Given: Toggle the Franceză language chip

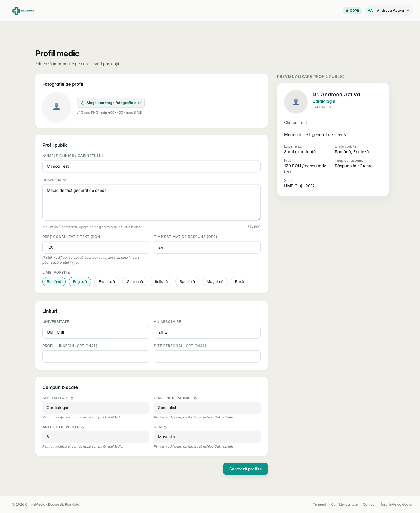Looking at the screenshot, I should pyautogui.click(x=107, y=282).
